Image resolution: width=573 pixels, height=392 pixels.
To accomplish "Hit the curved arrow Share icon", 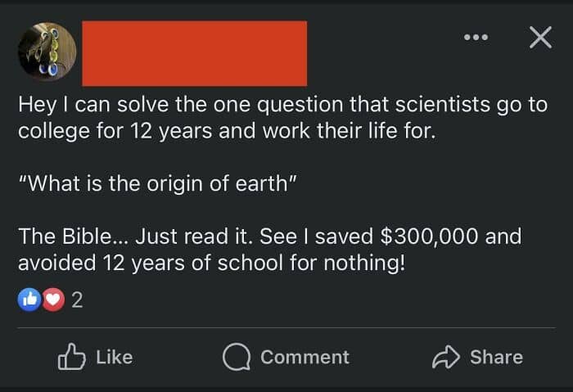I will (446, 357).
